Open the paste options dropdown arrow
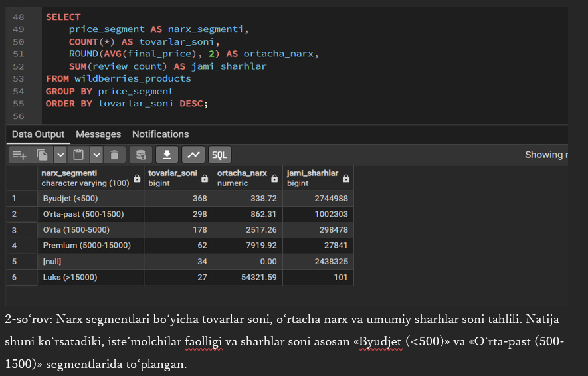The height and width of the screenshot is (376, 588). tap(96, 155)
